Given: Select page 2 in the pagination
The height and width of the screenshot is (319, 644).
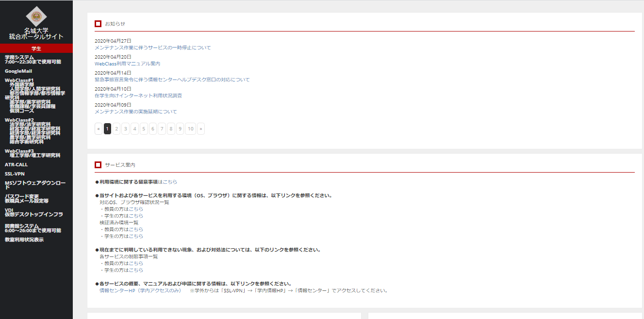Looking at the screenshot, I should coord(116,129).
